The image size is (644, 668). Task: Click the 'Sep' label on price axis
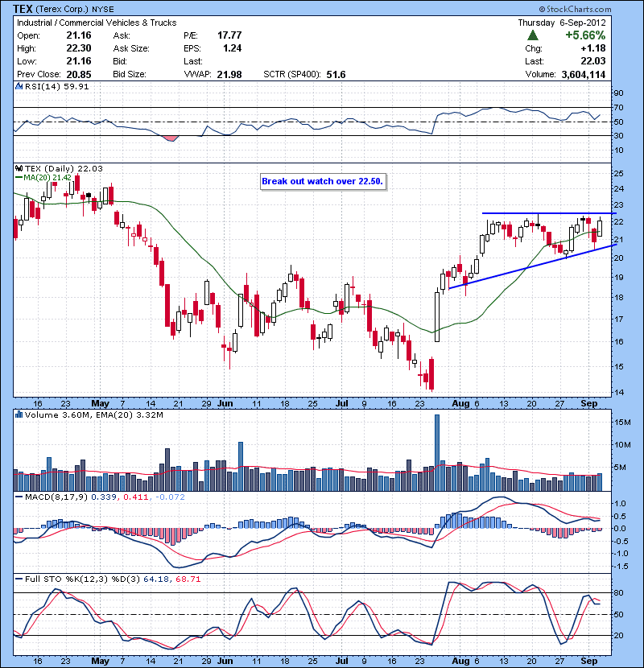tap(589, 403)
